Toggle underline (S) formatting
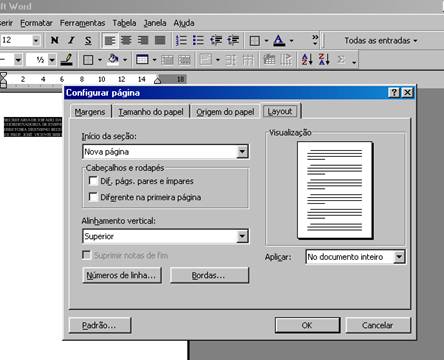Screen dimensions: 444x360 coord(88,41)
